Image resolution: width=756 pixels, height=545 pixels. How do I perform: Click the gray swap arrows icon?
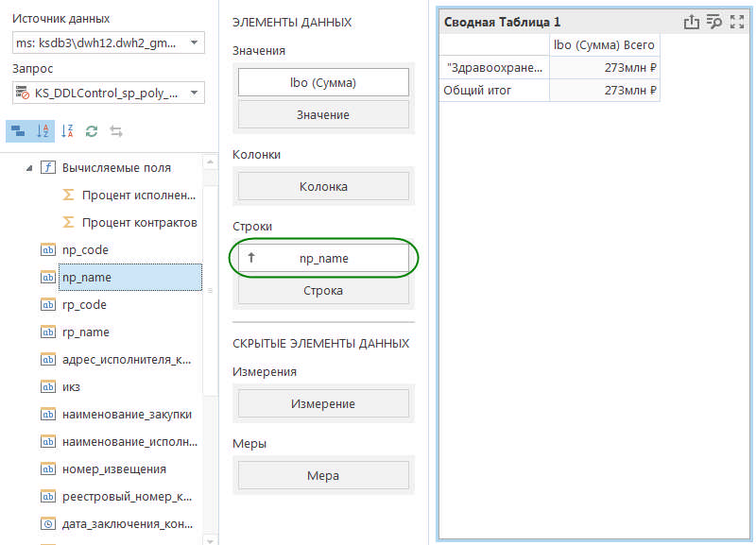tap(116, 131)
